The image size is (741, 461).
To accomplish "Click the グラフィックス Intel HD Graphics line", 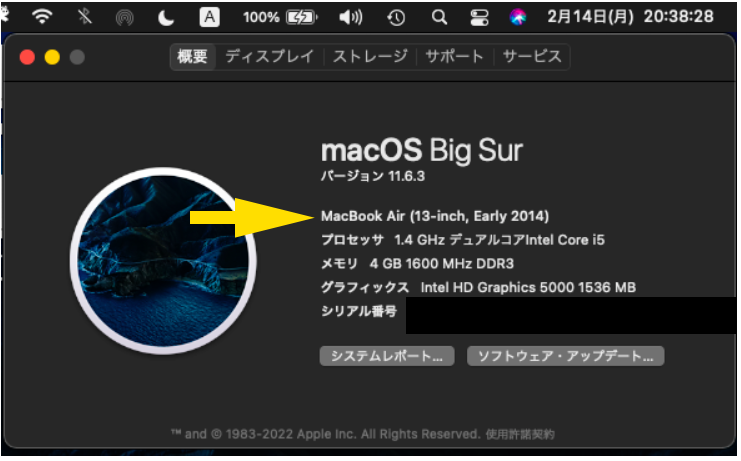I will click(478, 287).
